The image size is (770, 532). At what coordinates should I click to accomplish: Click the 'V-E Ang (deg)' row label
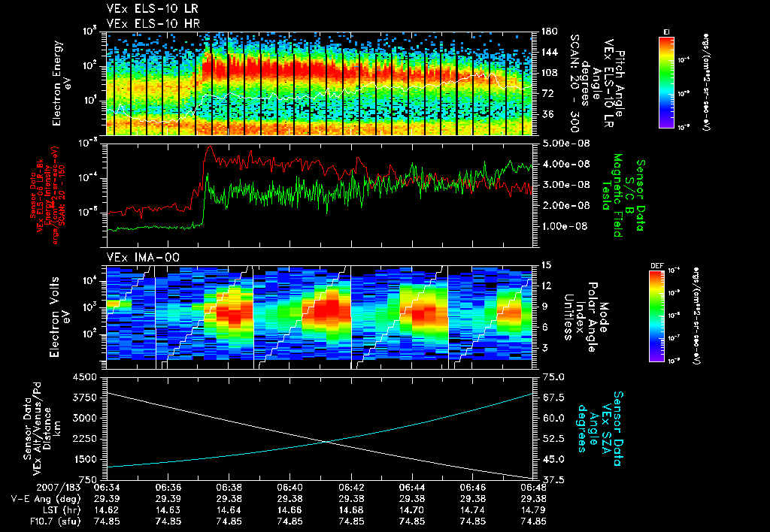(46, 499)
